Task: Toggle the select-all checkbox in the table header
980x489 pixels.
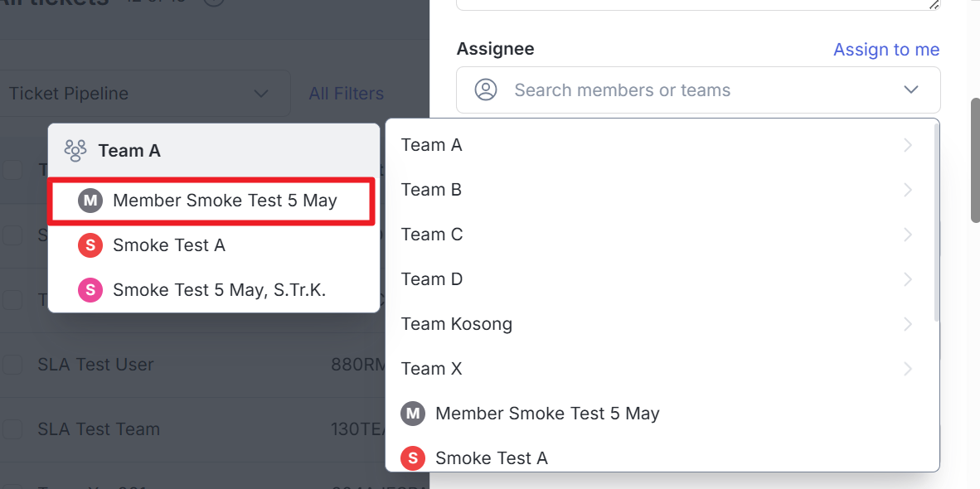Action: (x=12, y=171)
